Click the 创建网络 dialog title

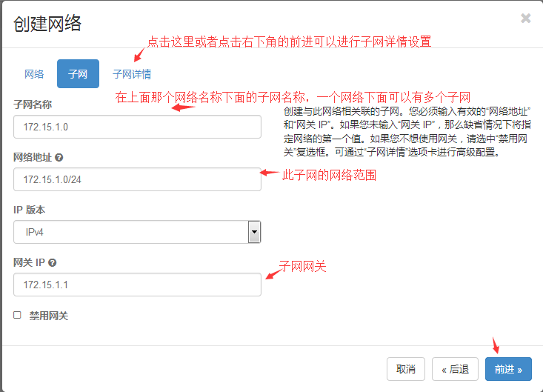tap(47, 23)
